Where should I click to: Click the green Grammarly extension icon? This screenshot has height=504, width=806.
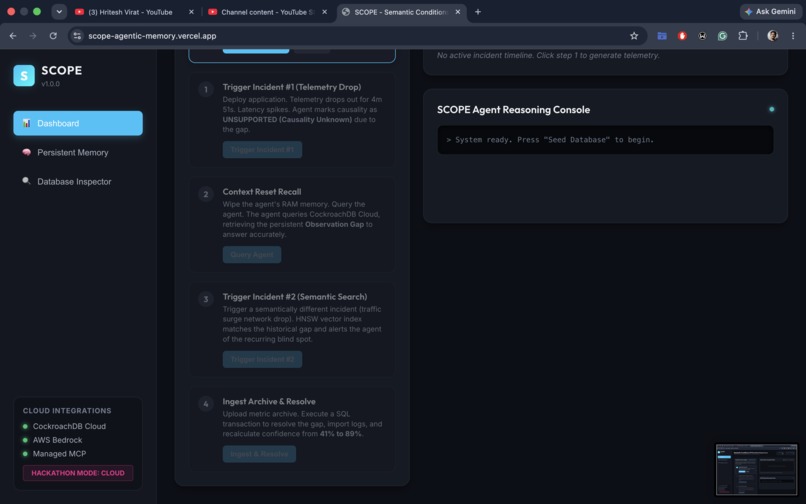(722, 36)
